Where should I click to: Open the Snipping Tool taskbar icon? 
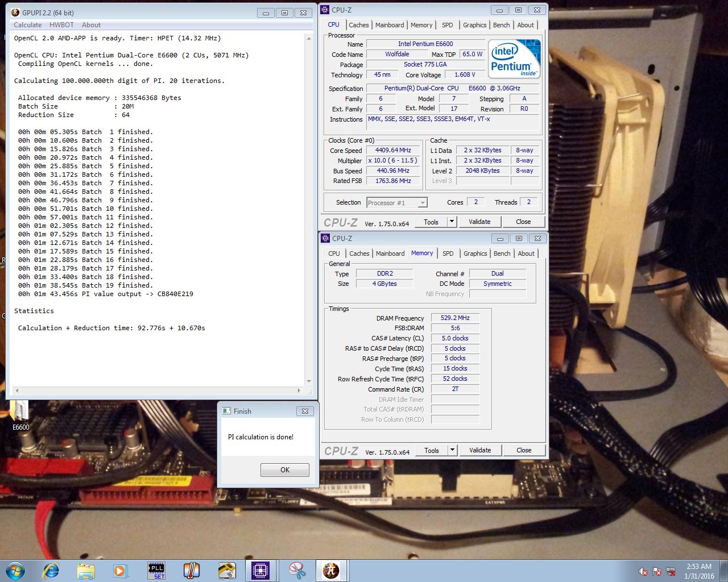coord(296,570)
